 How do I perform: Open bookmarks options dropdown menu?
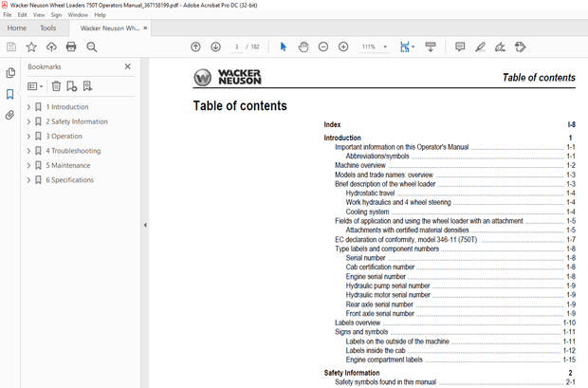click(35, 86)
